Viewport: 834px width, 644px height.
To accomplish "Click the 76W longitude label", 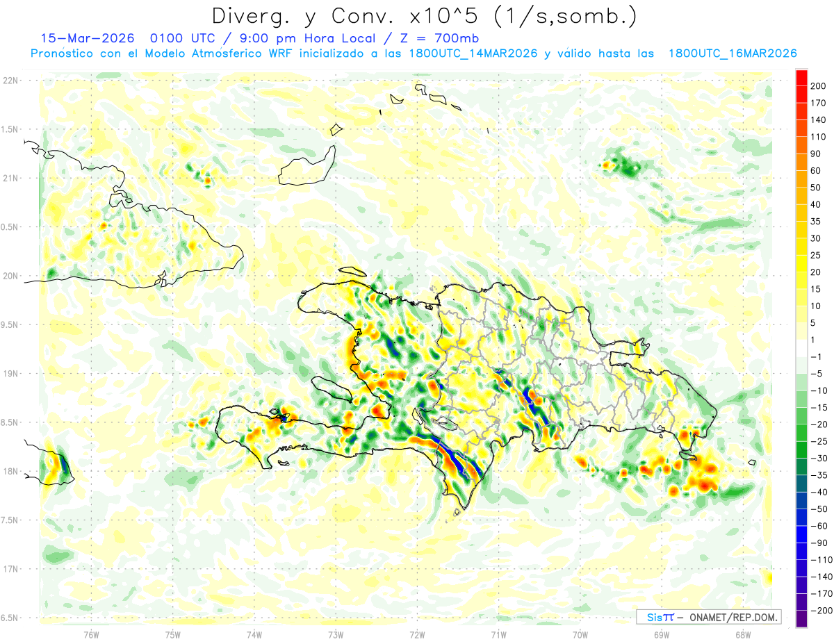I will [x=91, y=634].
